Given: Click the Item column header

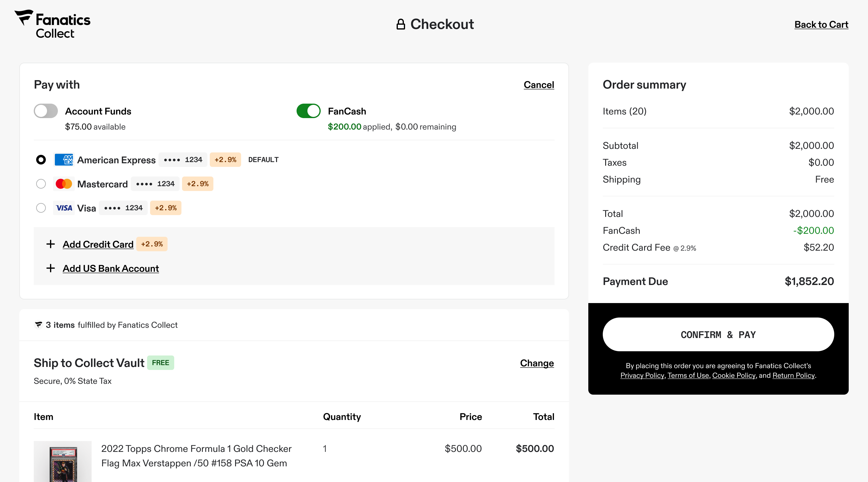Looking at the screenshot, I should [x=43, y=417].
